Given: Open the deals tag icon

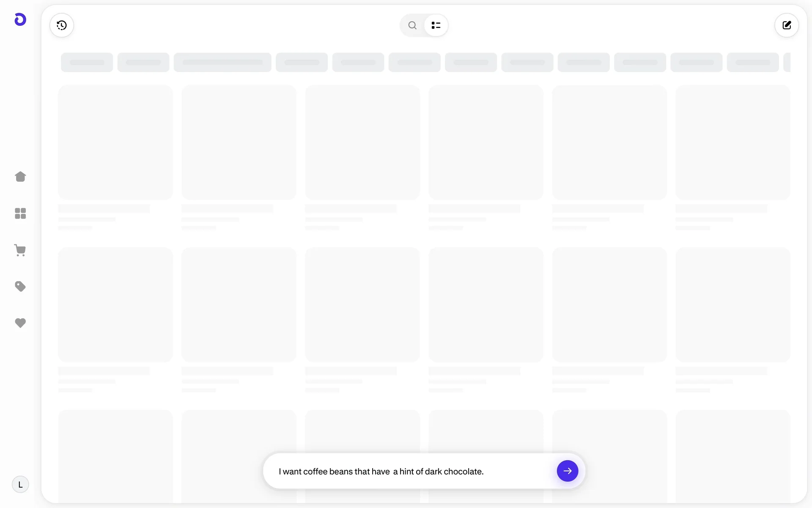Looking at the screenshot, I should click(20, 287).
